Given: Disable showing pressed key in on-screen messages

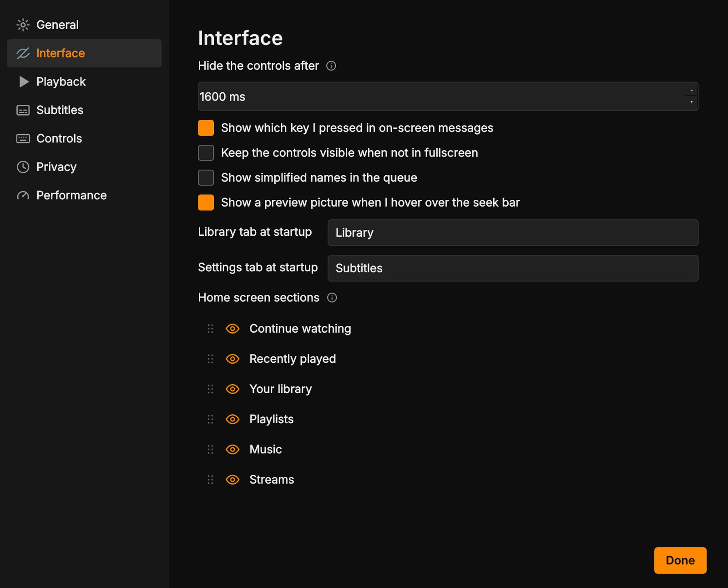Looking at the screenshot, I should (206, 128).
